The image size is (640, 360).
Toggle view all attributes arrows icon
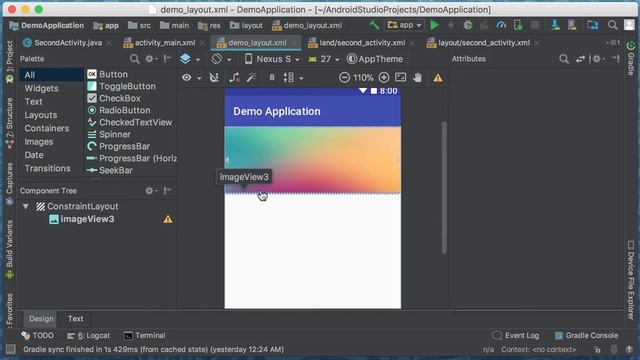pyautogui.click(x=580, y=59)
